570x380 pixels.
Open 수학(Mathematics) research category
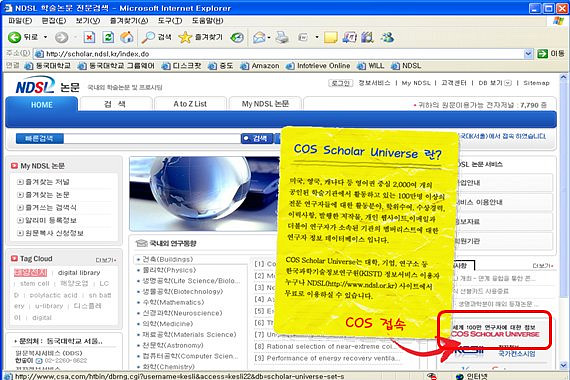[173, 302]
